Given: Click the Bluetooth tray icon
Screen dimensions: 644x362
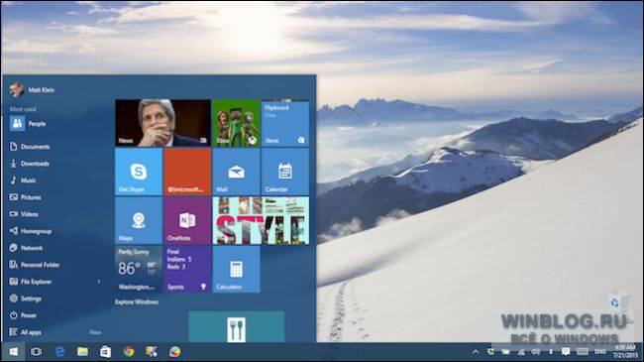Looking at the screenshot, I should (551, 352).
